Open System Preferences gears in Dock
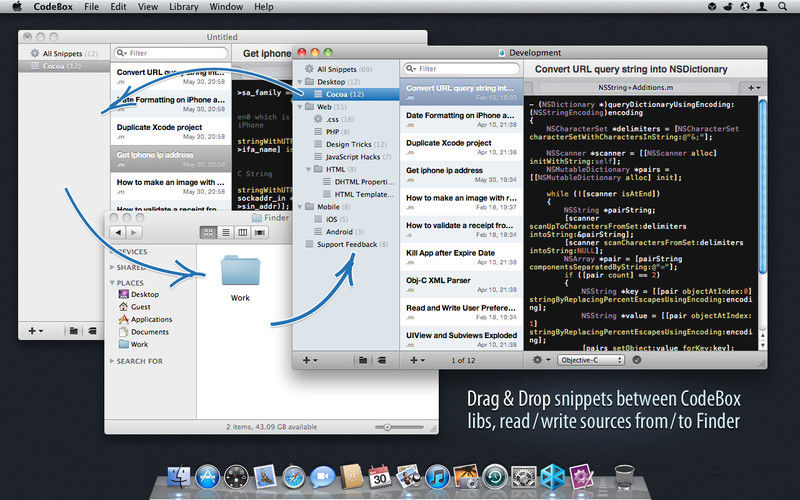 tap(523, 478)
